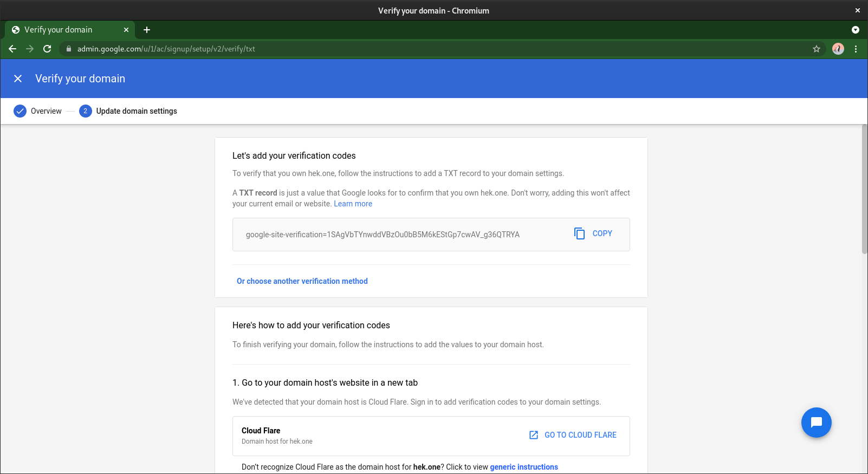Open the Learn more link
The width and height of the screenshot is (868, 474).
pos(353,204)
